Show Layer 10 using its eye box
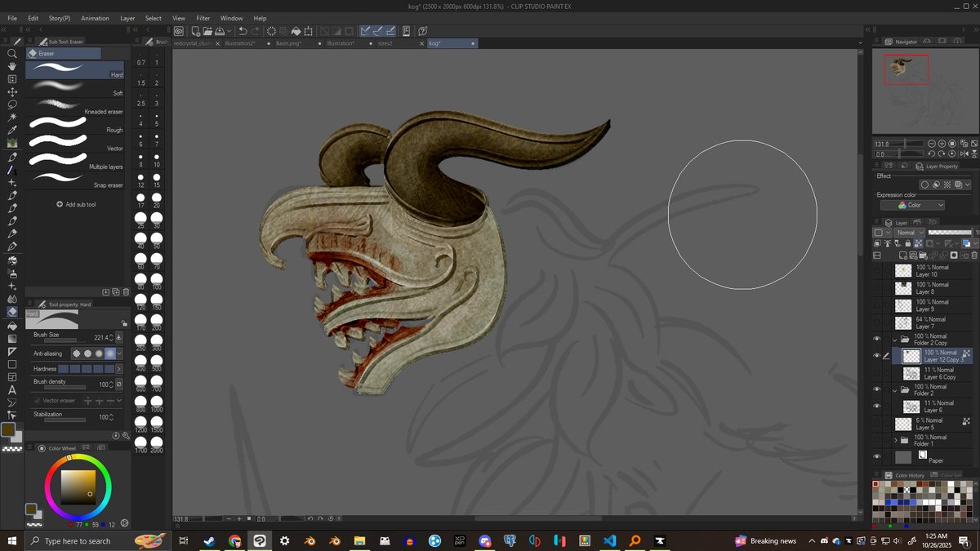 [x=877, y=271]
